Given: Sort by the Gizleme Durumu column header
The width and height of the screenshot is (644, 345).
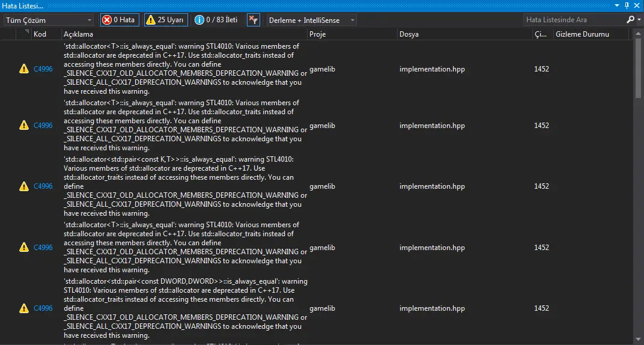Looking at the screenshot, I should click(x=582, y=34).
